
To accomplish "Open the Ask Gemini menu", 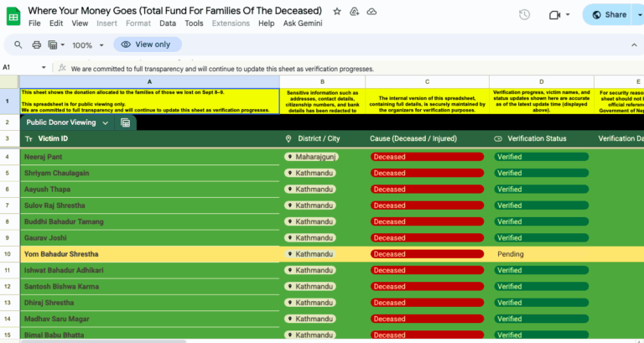I will [x=300, y=23].
